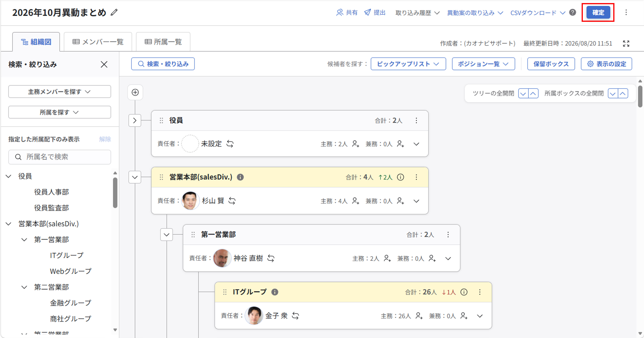644x338 pixels.
Task: Open the 取り込み履歴 menu
Action: pyautogui.click(x=417, y=12)
